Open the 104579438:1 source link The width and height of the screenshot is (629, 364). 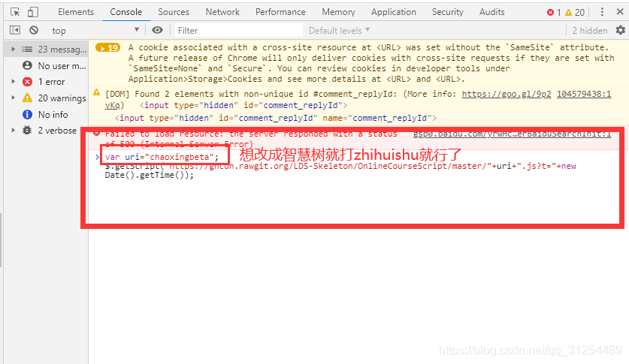pyautogui.click(x=584, y=94)
